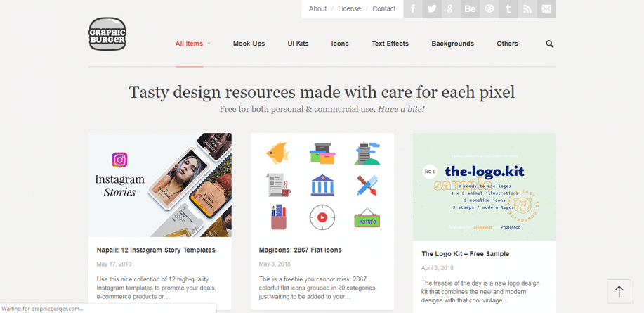644x313 pixels.
Task: Open the RSS feed icon
Action: (527, 8)
